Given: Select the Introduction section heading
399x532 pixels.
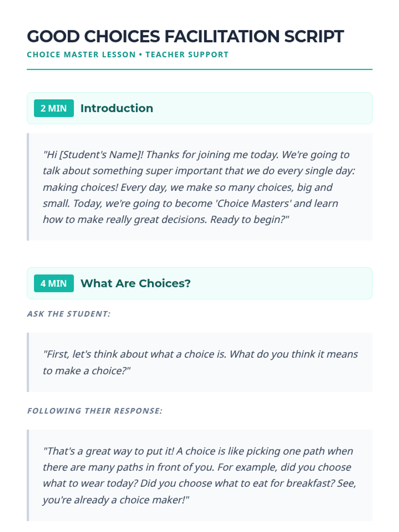Looking at the screenshot, I should click(117, 108).
